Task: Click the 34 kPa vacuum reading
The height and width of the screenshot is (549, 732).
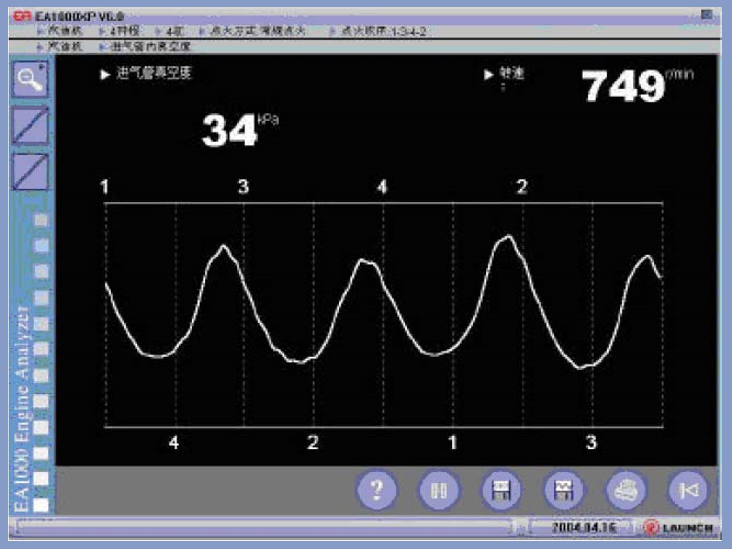Action: 231,131
